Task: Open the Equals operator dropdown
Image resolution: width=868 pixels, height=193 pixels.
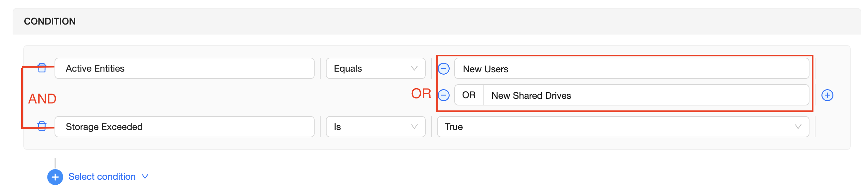Action: tap(375, 69)
